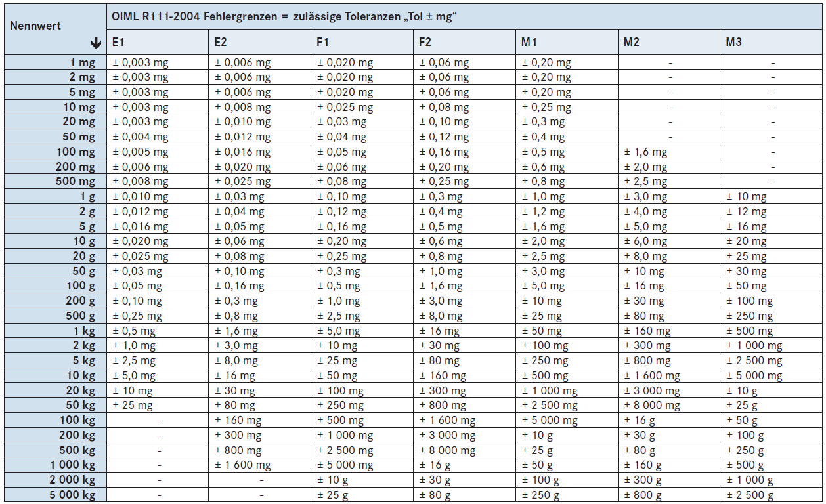Click the 2 000 kg row label
This screenshot has height=504, width=826.
tap(72, 480)
